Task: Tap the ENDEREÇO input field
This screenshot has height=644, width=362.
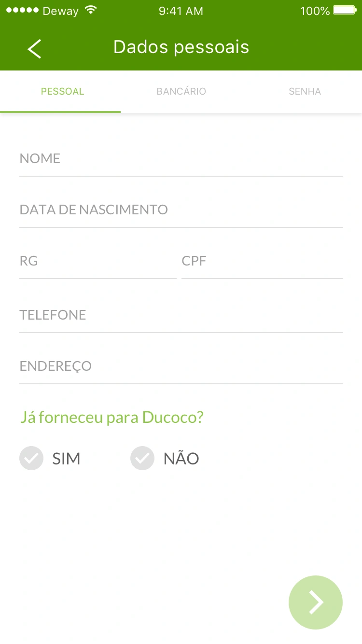Action: tap(181, 367)
